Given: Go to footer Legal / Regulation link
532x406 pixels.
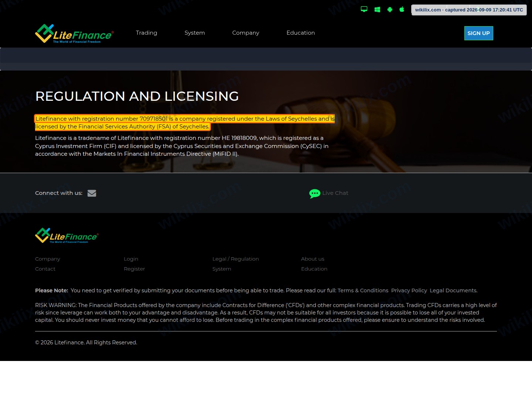Looking at the screenshot, I should (x=236, y=259).
